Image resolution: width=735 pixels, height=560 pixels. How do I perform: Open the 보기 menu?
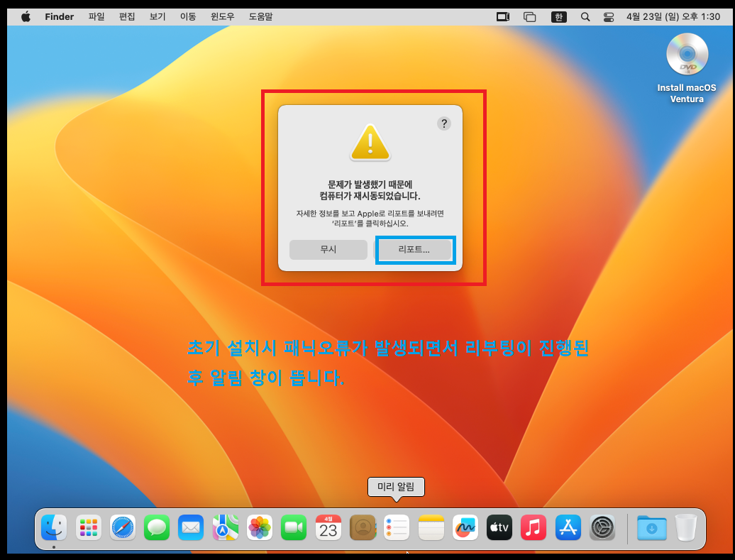tap(157, 17)
